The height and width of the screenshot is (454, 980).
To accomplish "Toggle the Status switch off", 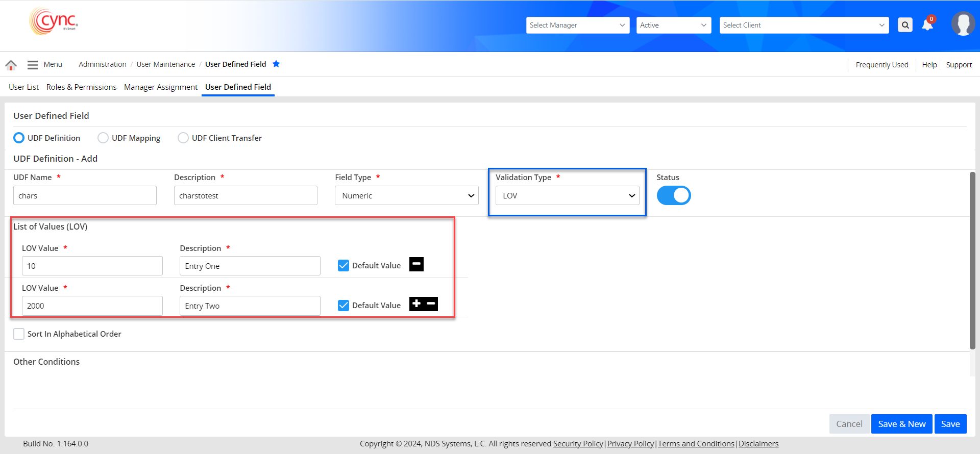I will 673,195.
